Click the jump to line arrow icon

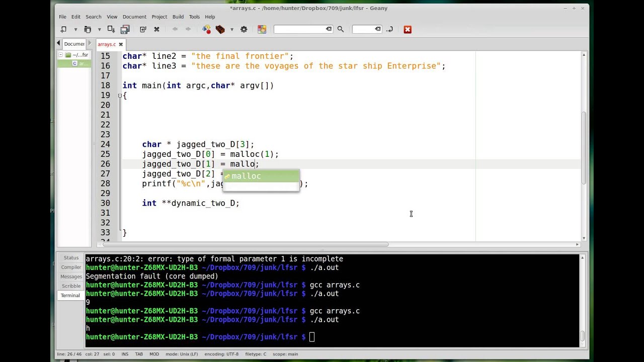(389, 29)
